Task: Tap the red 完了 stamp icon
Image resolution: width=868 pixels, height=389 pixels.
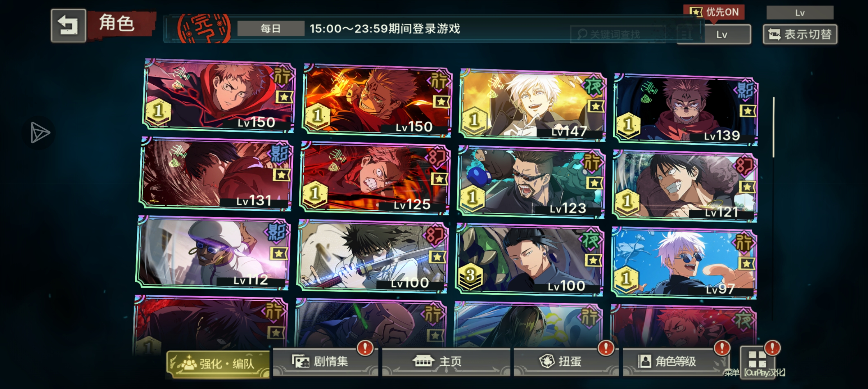Action: pyautogui.click(x=204, y=28)
